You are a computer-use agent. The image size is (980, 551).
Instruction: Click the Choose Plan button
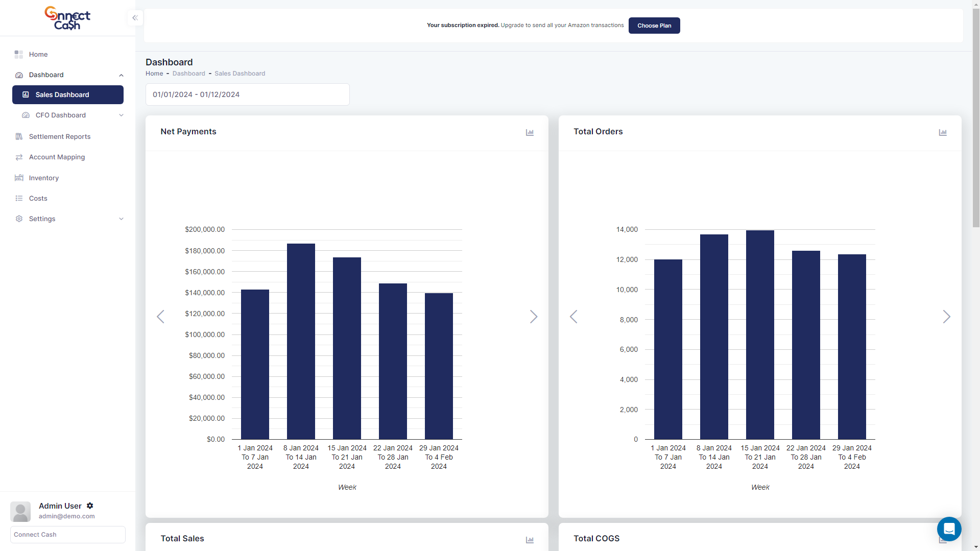[654, 26]
